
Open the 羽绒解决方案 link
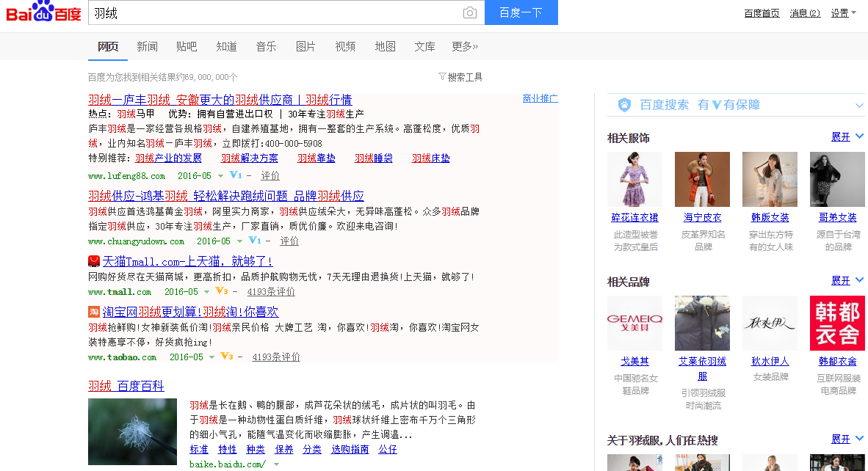pyautogui.click(x=250, y=158)
